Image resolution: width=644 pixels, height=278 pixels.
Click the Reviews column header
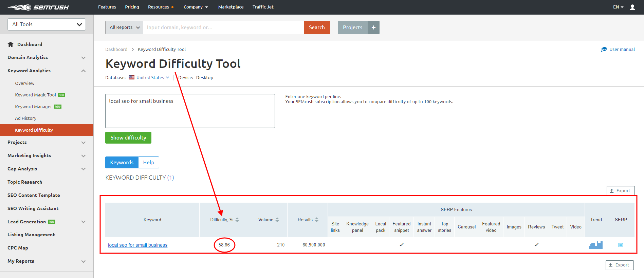(x=536, y=227)
